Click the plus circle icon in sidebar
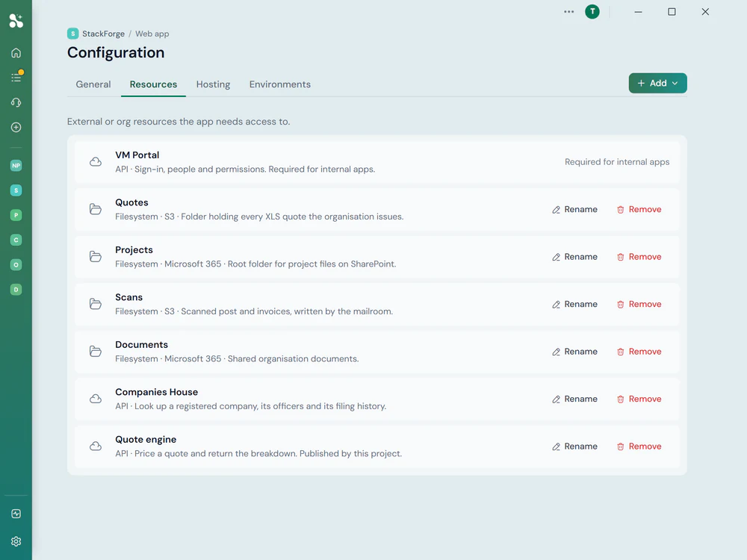The width and height of the screenshot is (747, 560). 16,127
